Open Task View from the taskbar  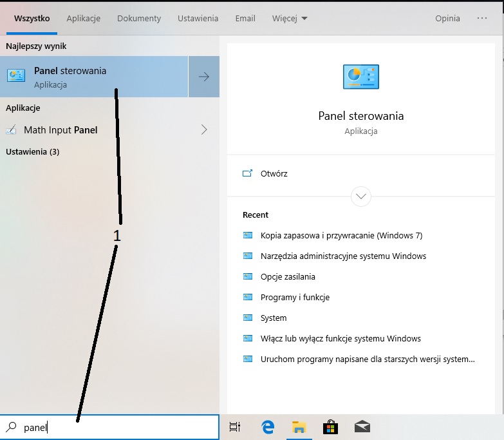(x=235, y=427)
